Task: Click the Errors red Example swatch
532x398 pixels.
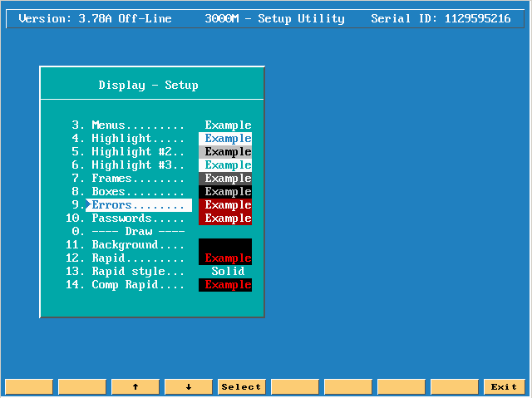Action: tap(225, 205)
